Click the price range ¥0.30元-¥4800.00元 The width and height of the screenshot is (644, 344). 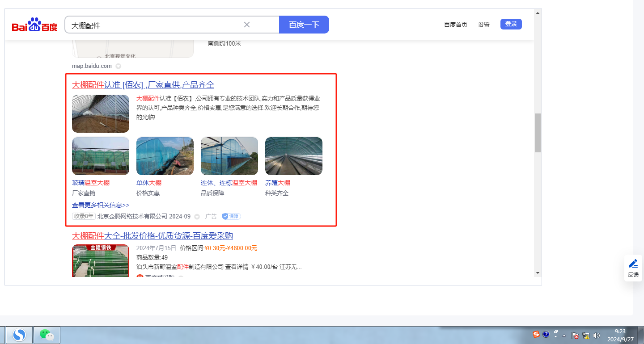tap(231, 248)
